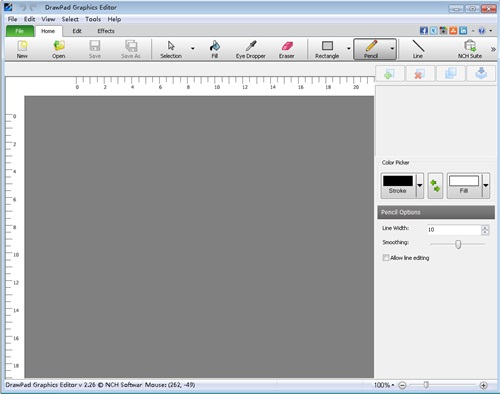The height and width of the screenshot is (394, 500).
Task: Expand the Selection tool dropdown arrow
Action: point(192,49)
